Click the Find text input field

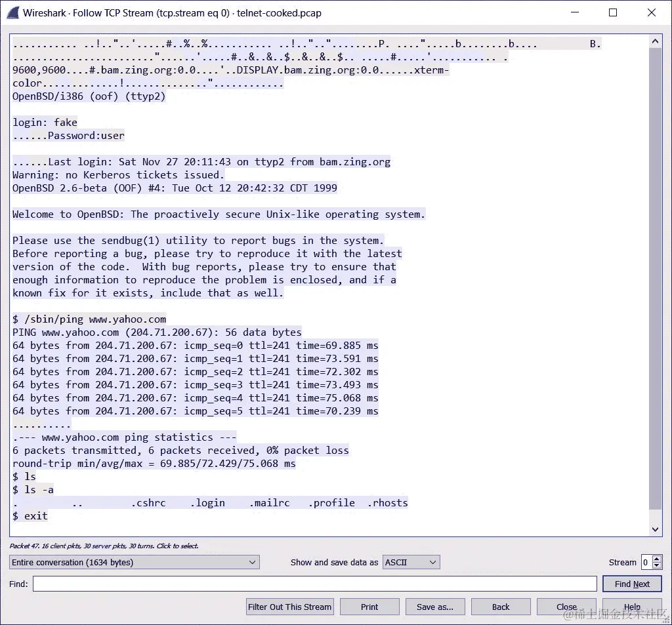[x=314, y=584]
